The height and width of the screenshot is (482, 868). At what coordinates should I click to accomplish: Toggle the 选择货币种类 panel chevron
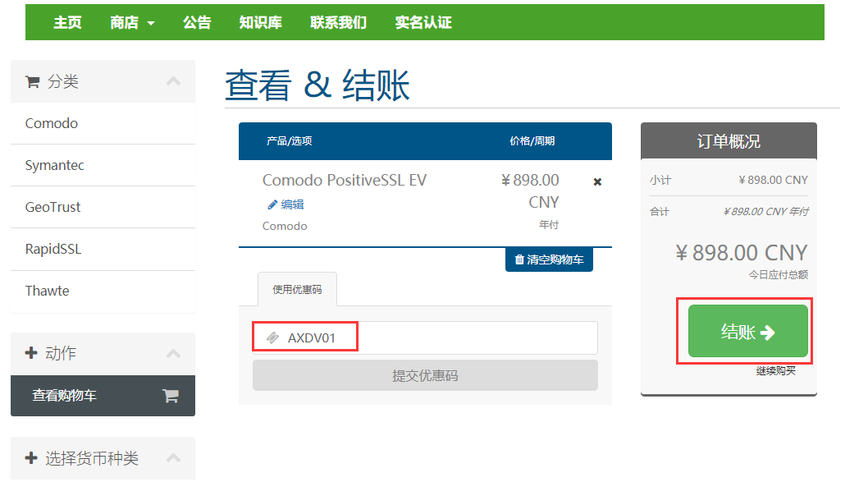tap(173, 458)
